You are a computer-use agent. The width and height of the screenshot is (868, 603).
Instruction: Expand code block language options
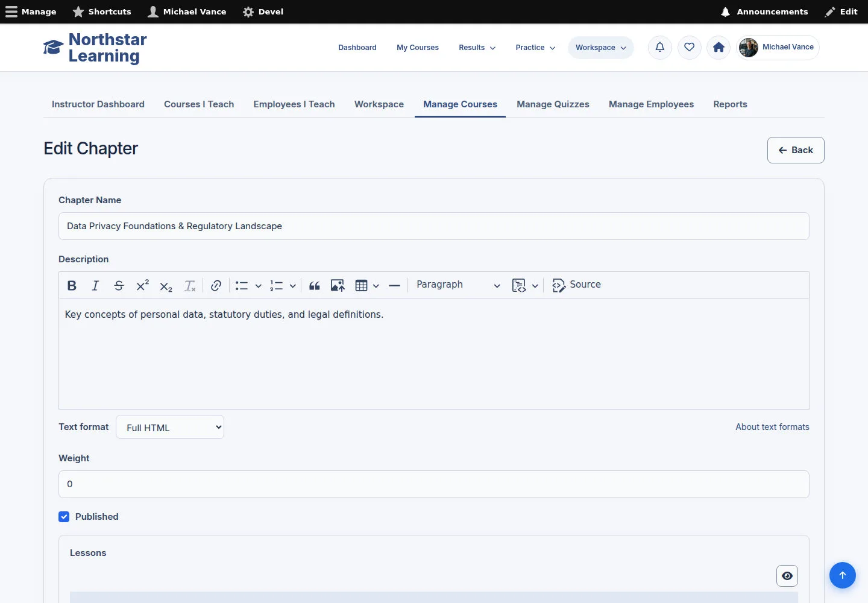coord(535,286)
